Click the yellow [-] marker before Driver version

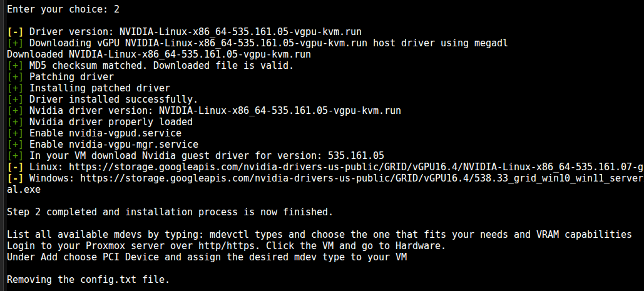tap(15, 32)
